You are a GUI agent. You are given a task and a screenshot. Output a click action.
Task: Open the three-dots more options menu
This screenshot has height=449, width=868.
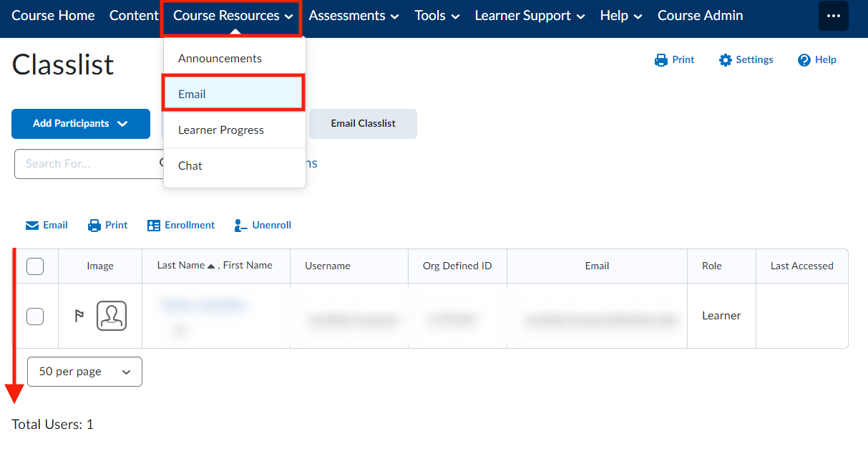833,16
